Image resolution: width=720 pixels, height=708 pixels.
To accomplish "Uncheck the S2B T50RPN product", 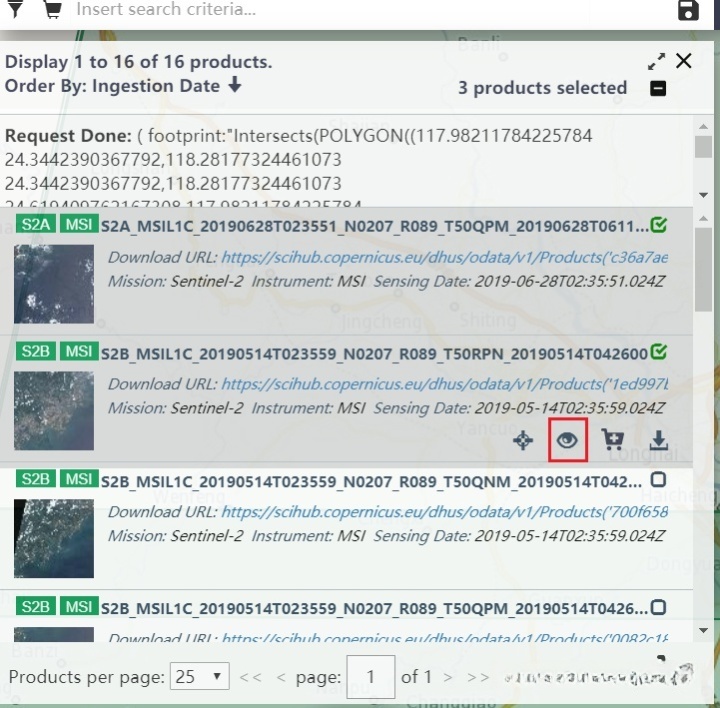I will (658, 352).
